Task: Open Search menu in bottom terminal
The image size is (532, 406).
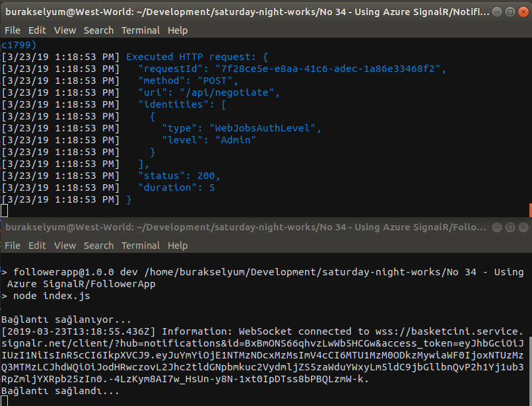Action: [98, 246]
